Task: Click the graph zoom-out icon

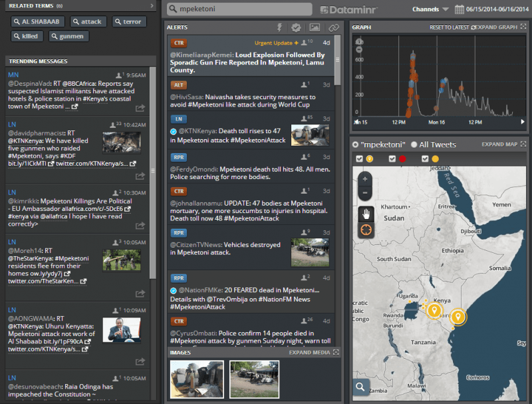Action: click(x=359, y=49)
